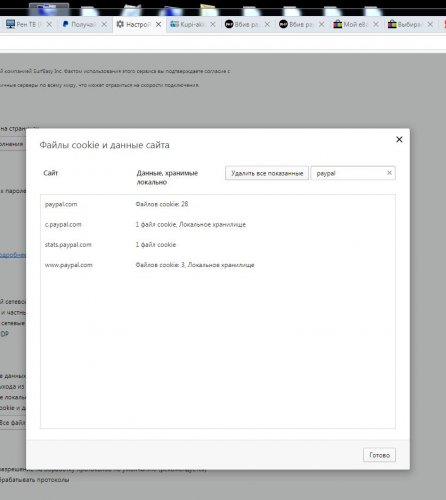Image resolution: width=446 pixels, height=500 pixels.
Task: Click the PayPal favicon on the Получай tab
Action: pyautogui.click(x=66, y=24)
